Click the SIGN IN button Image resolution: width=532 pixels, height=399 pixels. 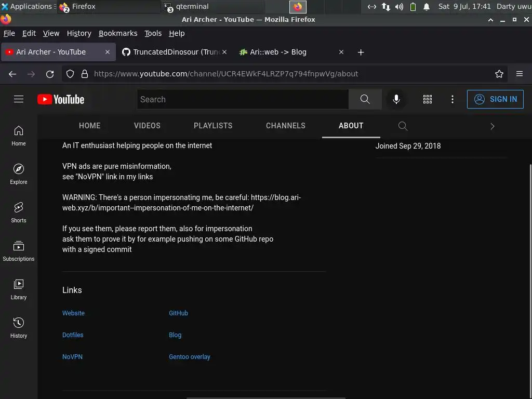click(495, 99)
